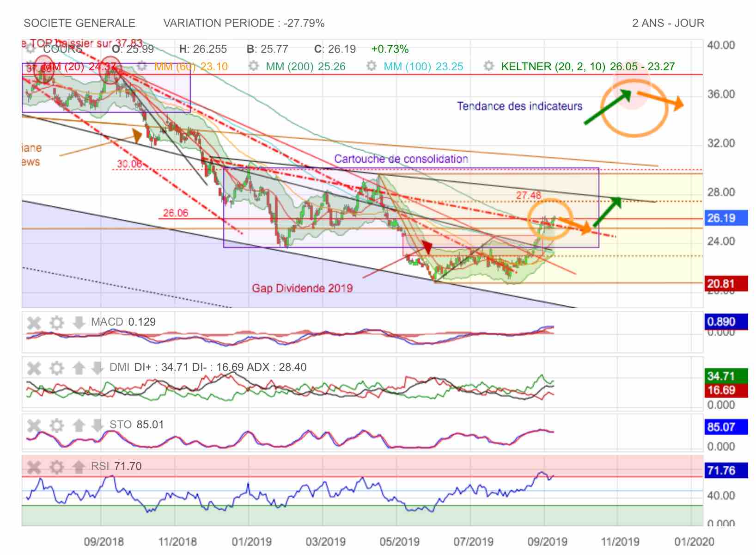Viewport: 756px width, 555px height.
Task: Open RSI indicator settings gear
Action: [56, 467]
